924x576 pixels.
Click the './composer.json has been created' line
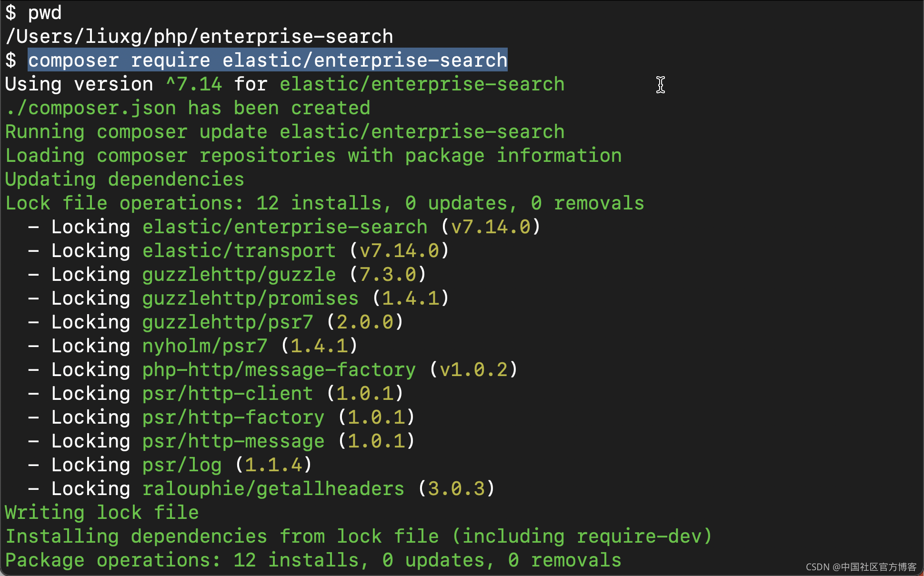tap(188, 108)
